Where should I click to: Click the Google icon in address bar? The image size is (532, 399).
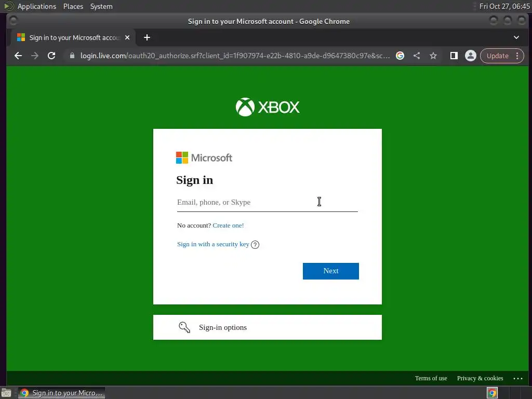(400, 56)
